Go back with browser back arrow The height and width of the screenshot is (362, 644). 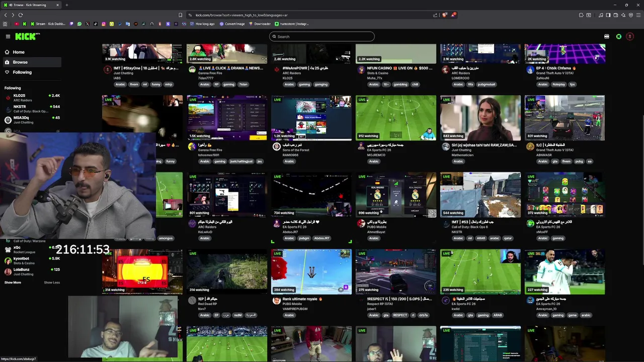pos(6,15)
